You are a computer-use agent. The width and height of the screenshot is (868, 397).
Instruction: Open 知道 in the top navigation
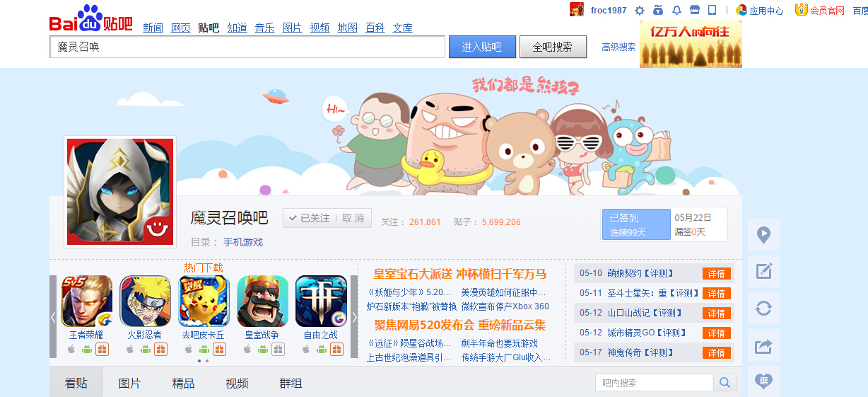(x=237, y=28)
